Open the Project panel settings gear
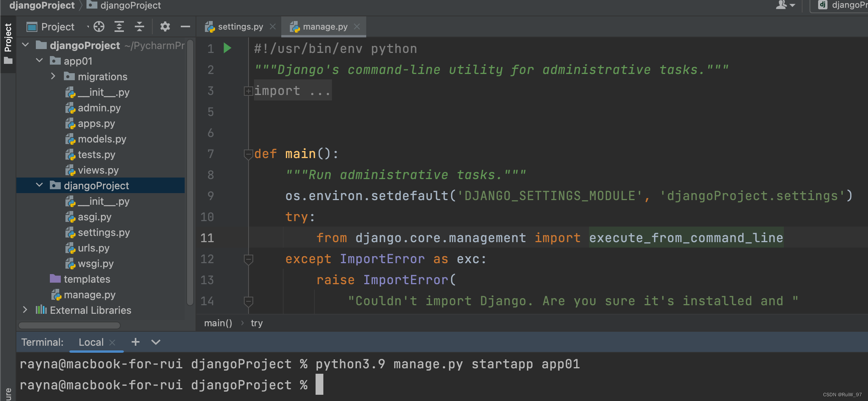This screenshot has width=868, height=401. pyautogui.click(x=165, y=26)
